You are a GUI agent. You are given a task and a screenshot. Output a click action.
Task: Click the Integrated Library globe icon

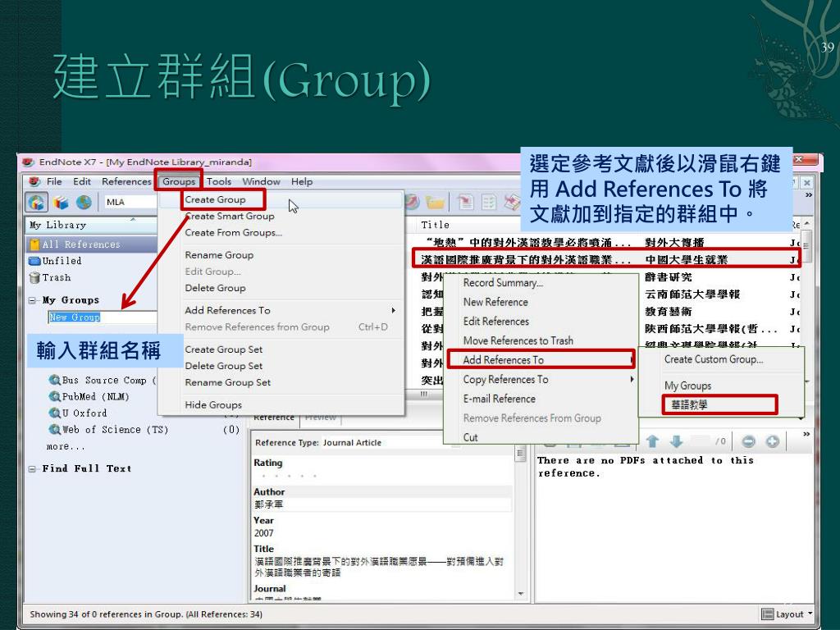click(84, 203)
